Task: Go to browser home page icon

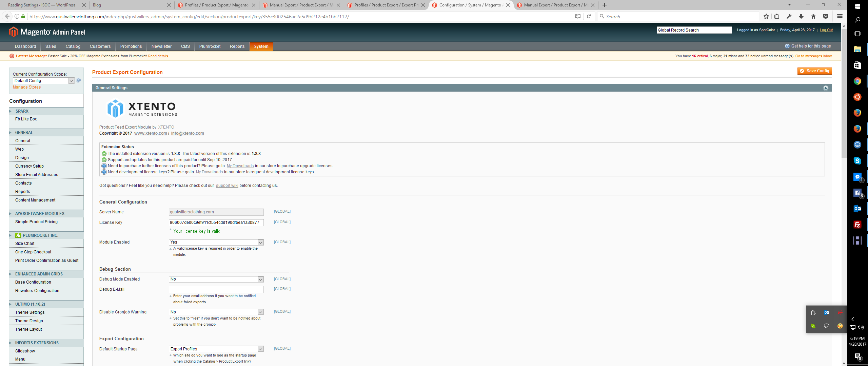Action: pyautogui.click(x=813, y=16)
